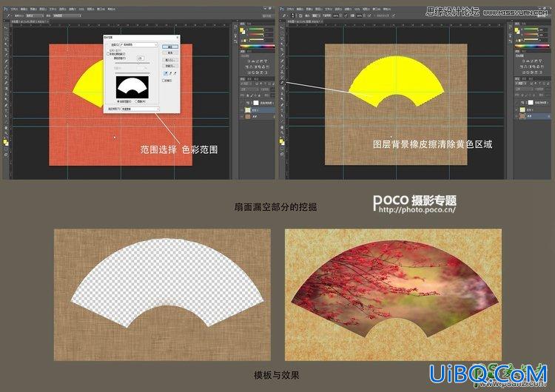
Task: Select the Zoom tool in left screenshot
Action: (x=6, y=132)
